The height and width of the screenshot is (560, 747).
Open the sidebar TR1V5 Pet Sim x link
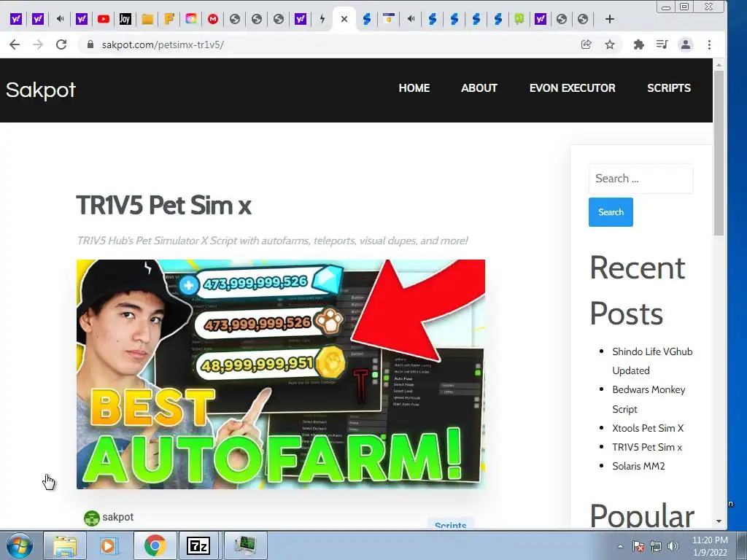(647, 447)
